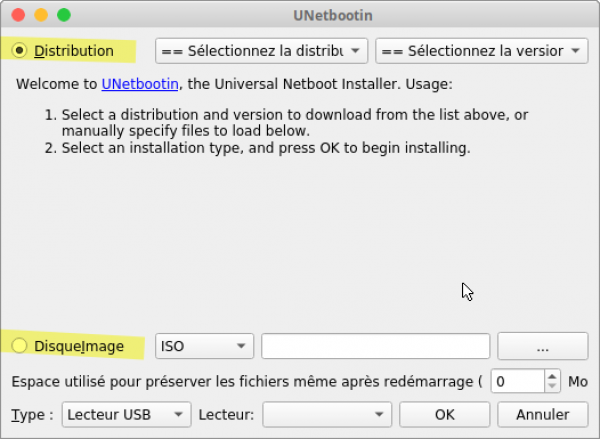This screenshot has height=439, width=600.
Task: Browse for image file with '...' button
Action: click(x=542, y=346)
